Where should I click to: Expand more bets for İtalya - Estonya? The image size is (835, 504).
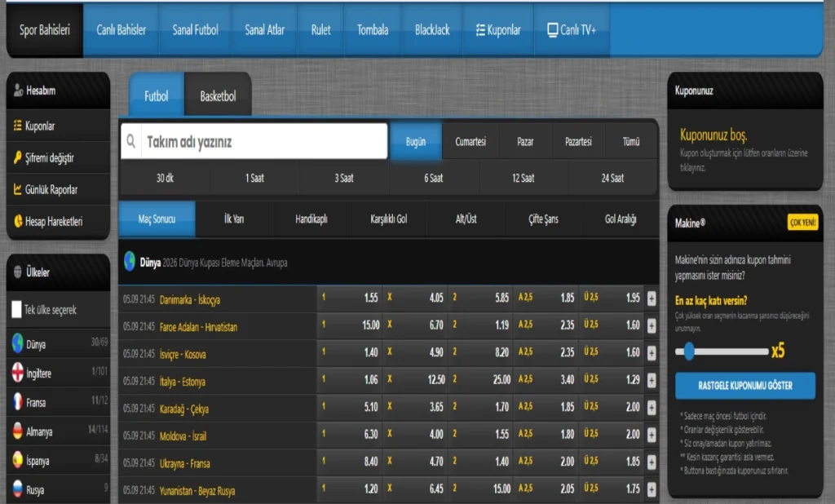(651, 381)
